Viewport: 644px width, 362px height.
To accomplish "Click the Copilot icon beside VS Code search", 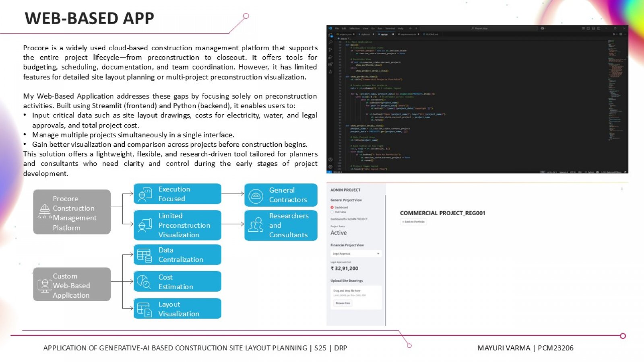I will pos(543,28).
